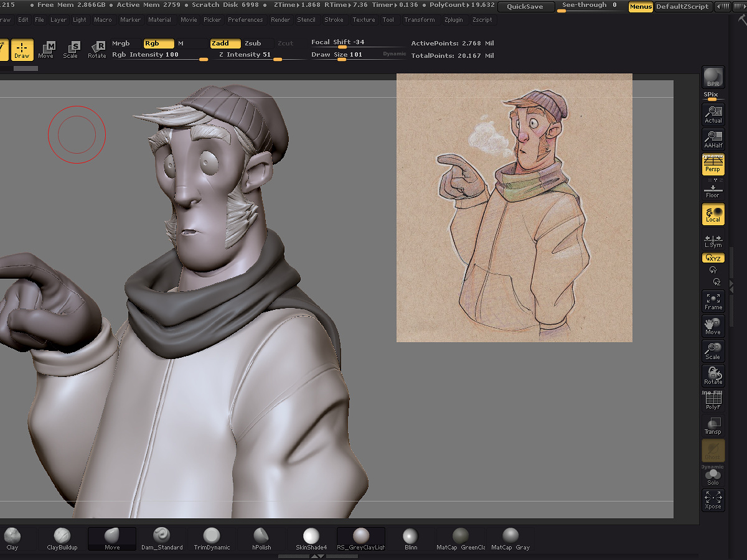Click the Scale navigation magnifier icon

tap(713, 351)
